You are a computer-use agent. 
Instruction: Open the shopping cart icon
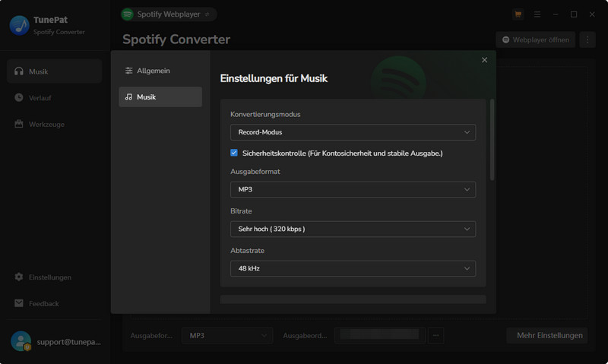point(518,14)
